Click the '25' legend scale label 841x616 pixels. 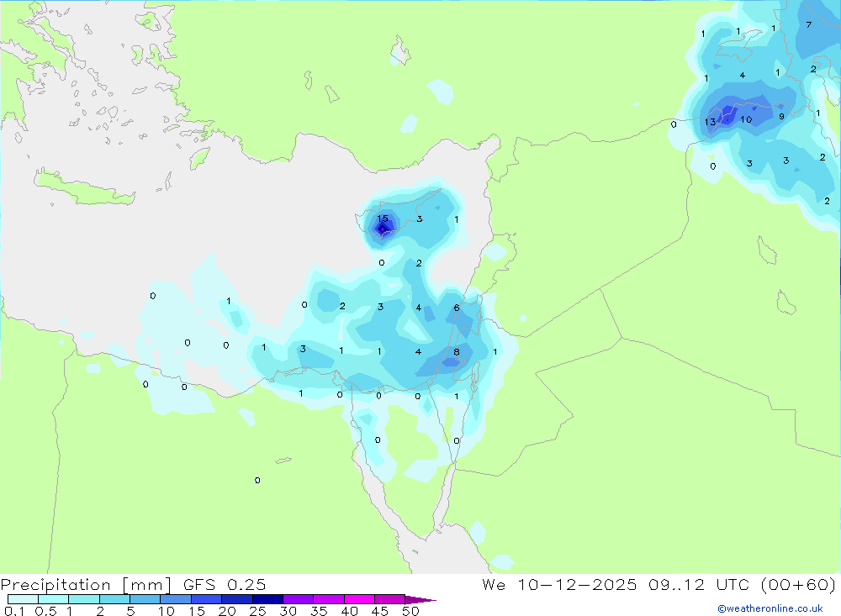257,611
